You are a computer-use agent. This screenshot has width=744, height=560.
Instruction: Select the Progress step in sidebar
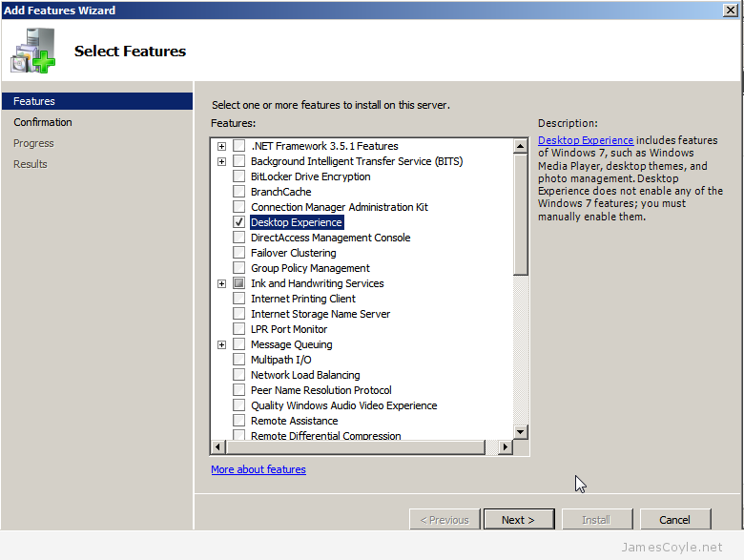[33, 143]
